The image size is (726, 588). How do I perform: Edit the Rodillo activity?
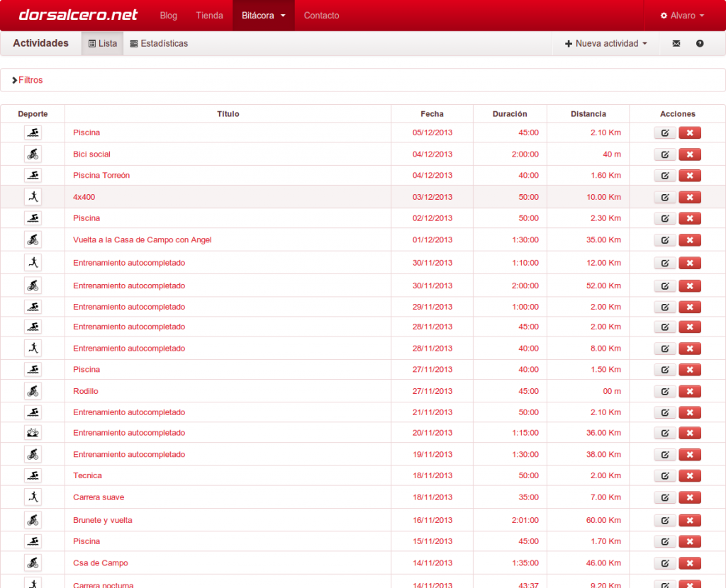[x=665, y=391]
